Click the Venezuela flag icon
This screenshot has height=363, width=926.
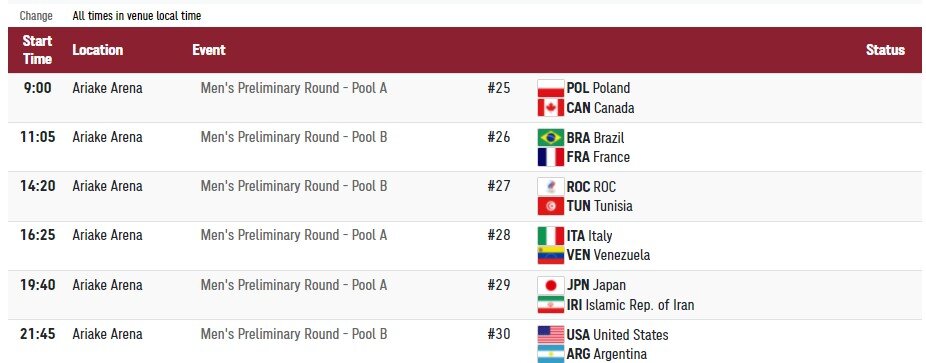click(x=550, y=255)
